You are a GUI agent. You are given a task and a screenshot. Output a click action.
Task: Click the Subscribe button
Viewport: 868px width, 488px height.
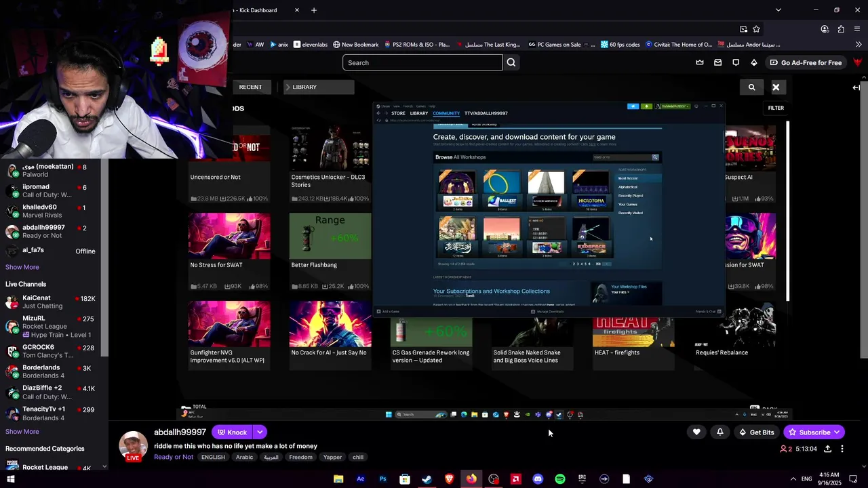click(x=814, y=432)
